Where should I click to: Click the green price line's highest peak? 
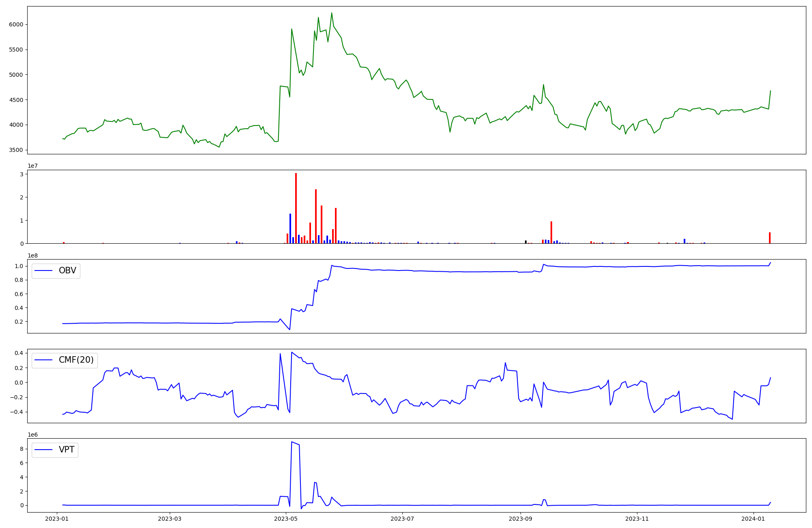[332, 13]
